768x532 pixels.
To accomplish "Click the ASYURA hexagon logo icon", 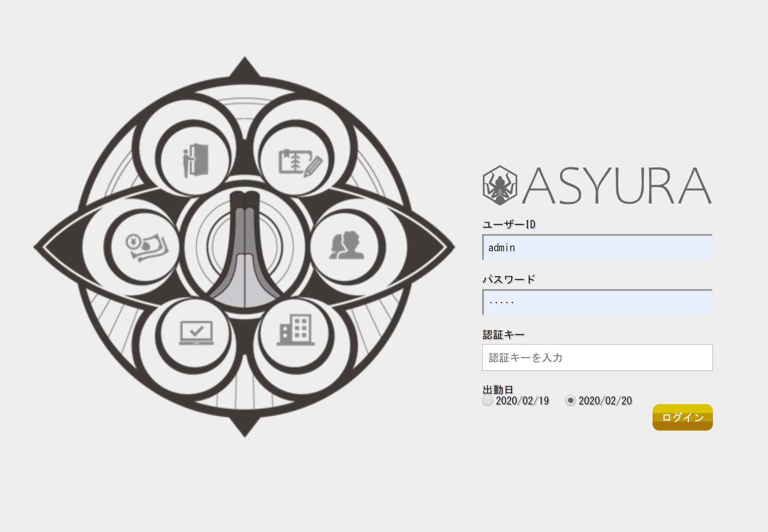I will tap(500, 185).
